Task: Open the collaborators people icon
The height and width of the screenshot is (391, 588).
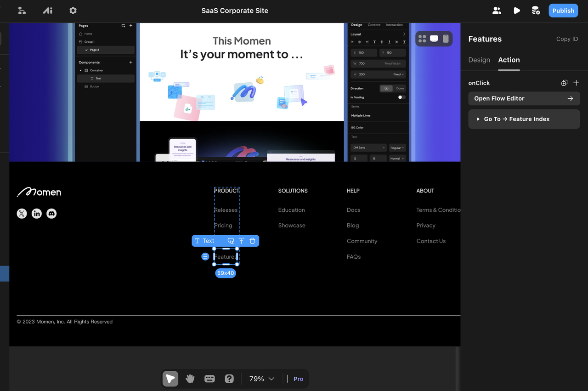Action: coord(497,11)
